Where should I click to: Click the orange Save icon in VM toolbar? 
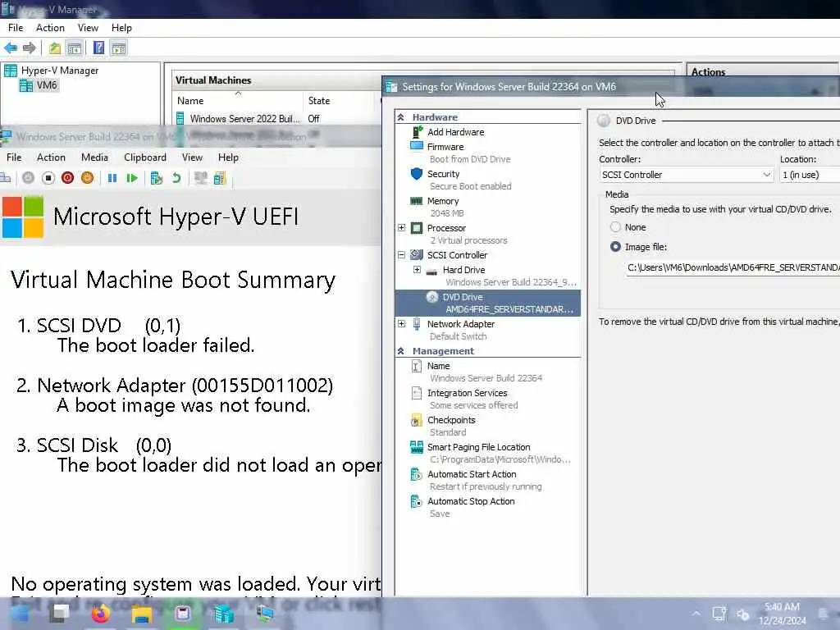87,178
